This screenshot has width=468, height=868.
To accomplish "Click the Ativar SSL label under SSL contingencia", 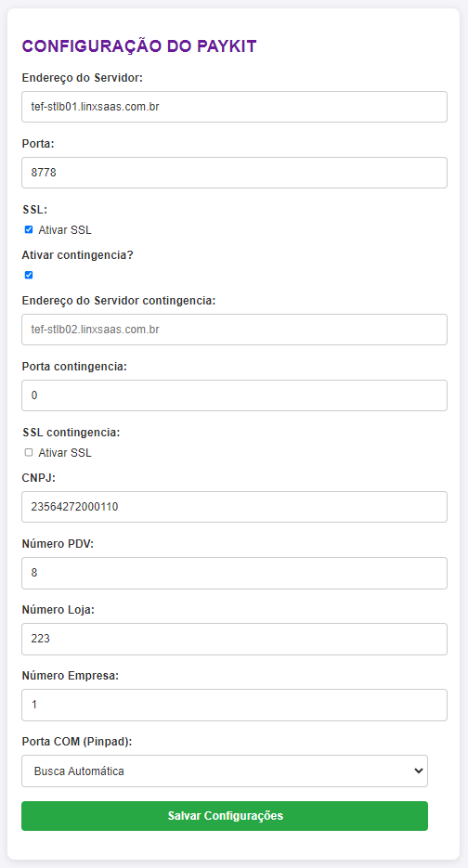I will (65, 453).
